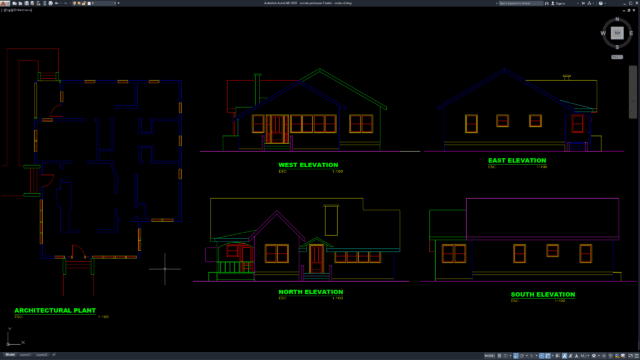Click the Help question mark icon
This screenshot has height=360, width=640.
point(601,3)
